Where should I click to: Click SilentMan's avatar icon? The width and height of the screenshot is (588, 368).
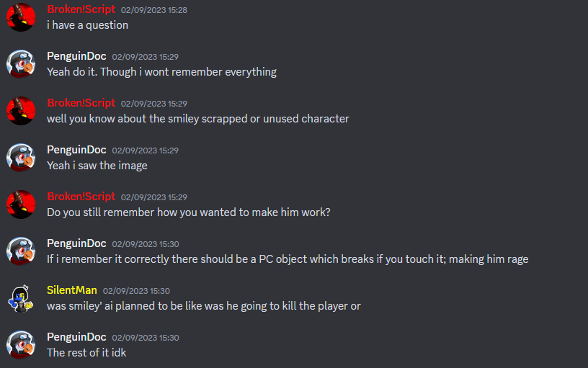(21, 298)
